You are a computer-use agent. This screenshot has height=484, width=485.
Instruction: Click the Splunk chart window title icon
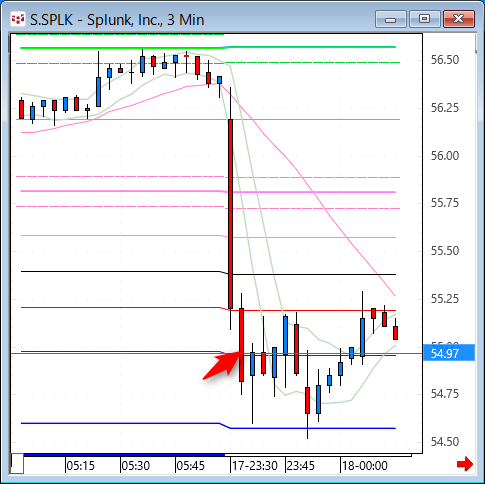coord(18,20)
